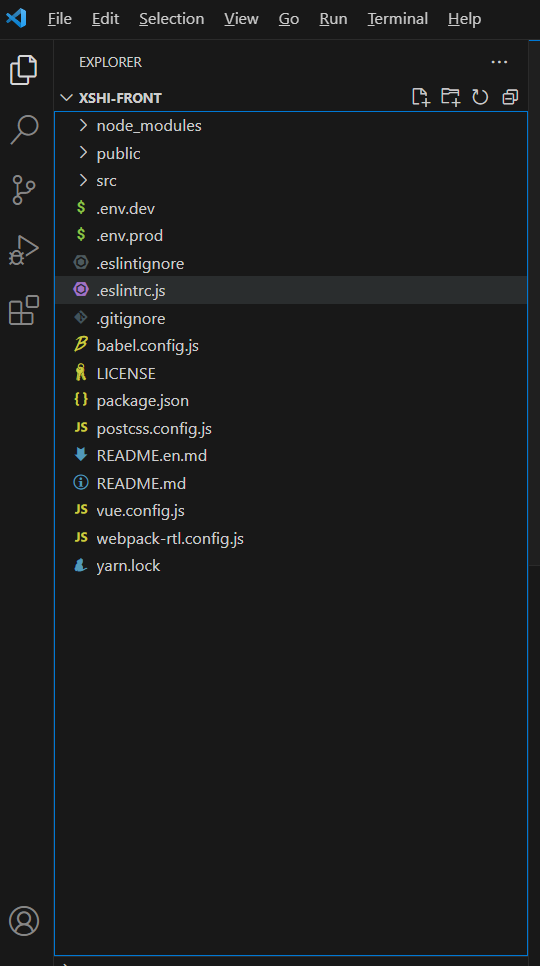Open the vue.config.js file
Image resolution: width=540 pixels, height=966 pixels.
tap(291, 511)
